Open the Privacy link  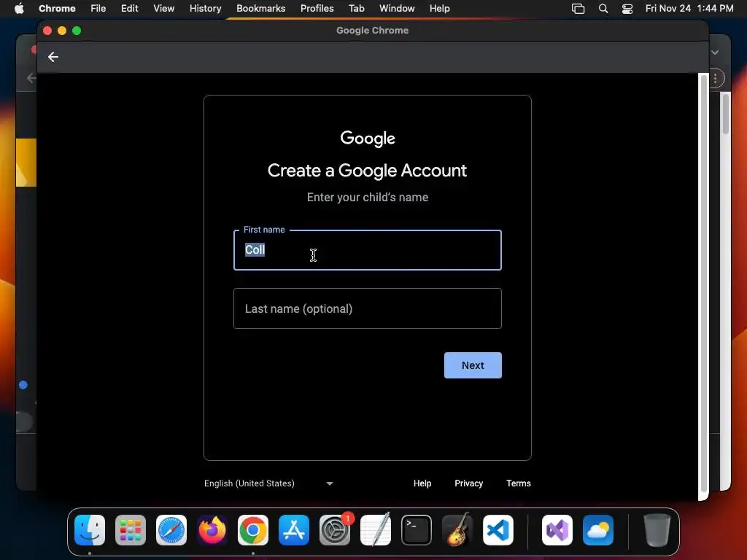pos(469,483)
